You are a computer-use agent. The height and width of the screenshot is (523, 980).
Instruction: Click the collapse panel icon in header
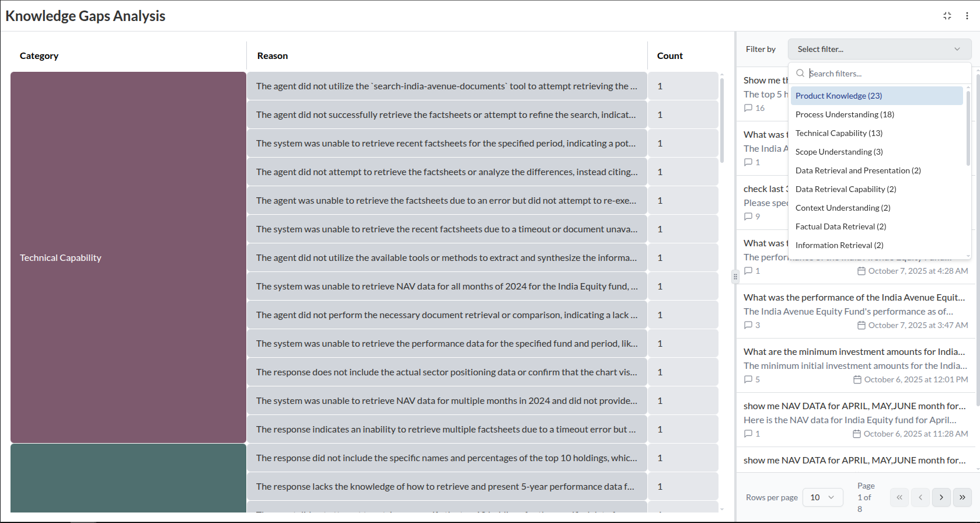947,16
